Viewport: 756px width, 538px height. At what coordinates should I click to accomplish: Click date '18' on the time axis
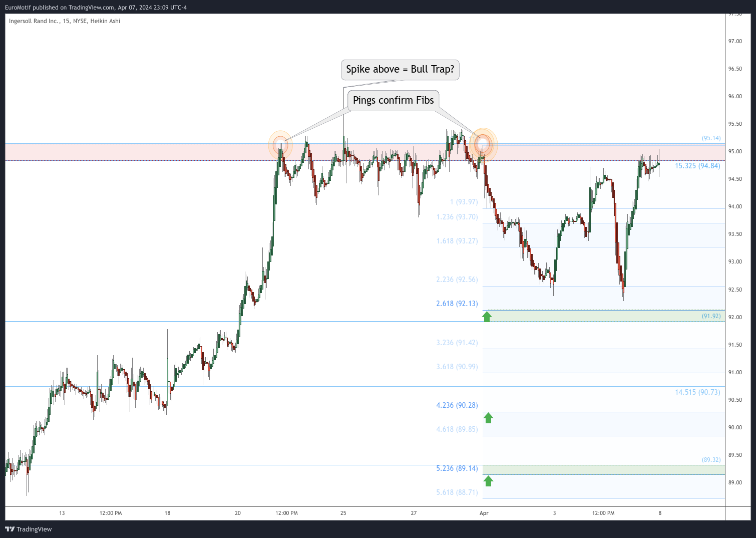[x=168, y=513]
